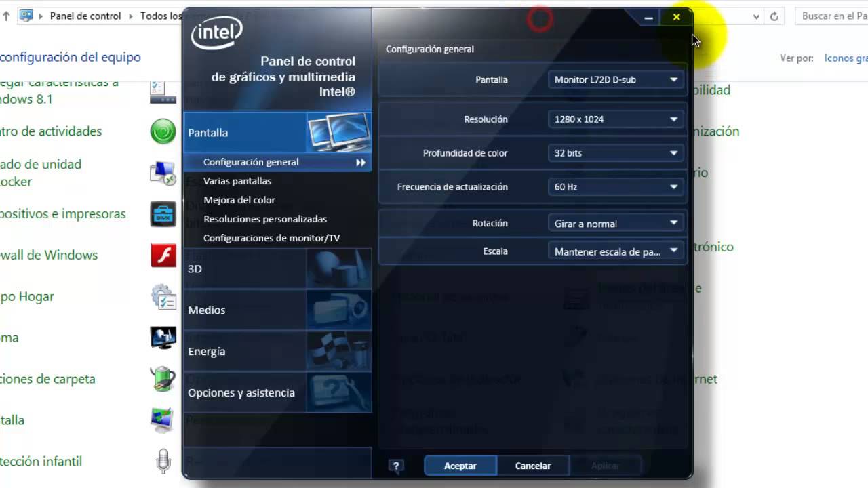Image resolution: width=868 pixels, height=488 pixels.
Task: Open the Rotación dropdown
Action: tap(616, 223)
